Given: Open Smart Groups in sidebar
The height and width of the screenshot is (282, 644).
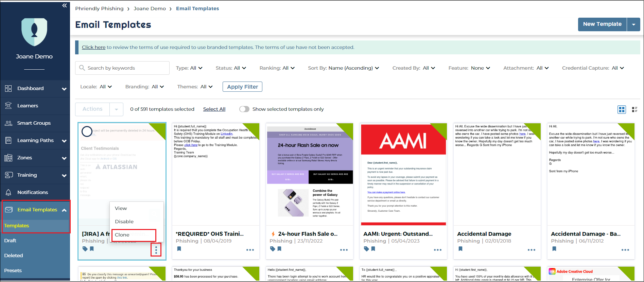Looking at the screenshot, I should pos(34,123).
